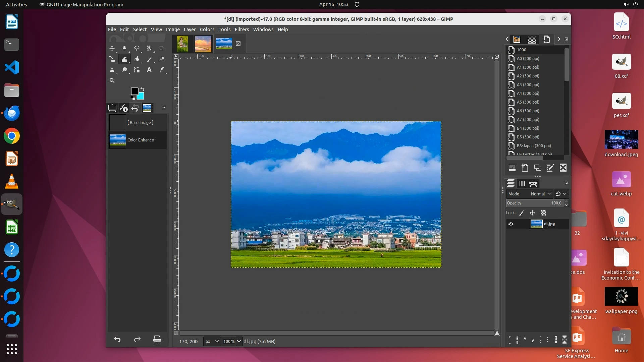The height and width of the screenshot is (362, 644).
Task: Select the Zoom magnifier tool
Action: pos(112,81)
